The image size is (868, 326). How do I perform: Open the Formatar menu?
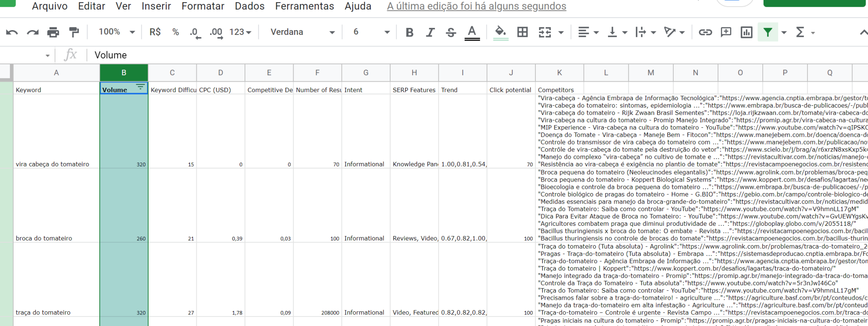coord(203,6)
